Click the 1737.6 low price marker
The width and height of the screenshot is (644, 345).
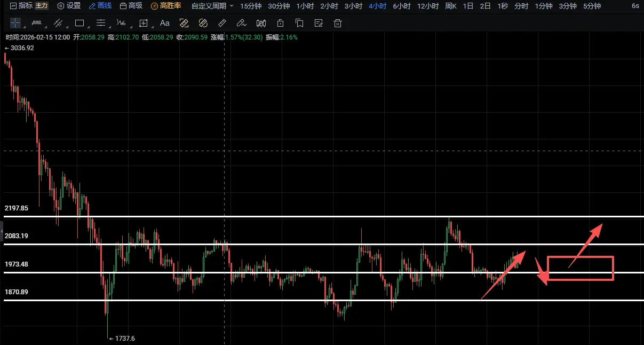122,338
